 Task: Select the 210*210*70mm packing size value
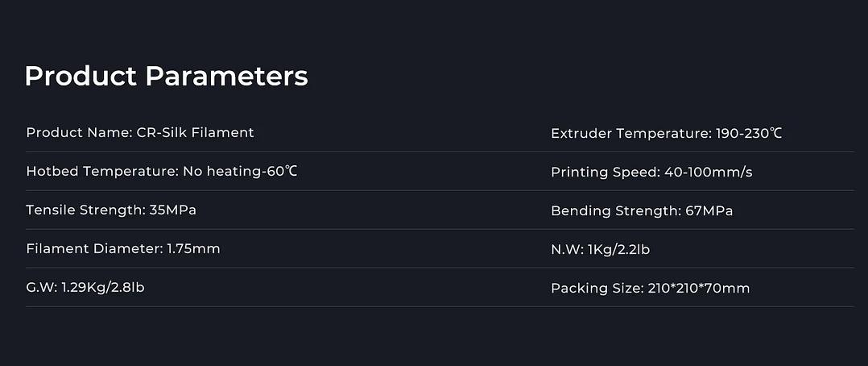[x=698, y=289]
